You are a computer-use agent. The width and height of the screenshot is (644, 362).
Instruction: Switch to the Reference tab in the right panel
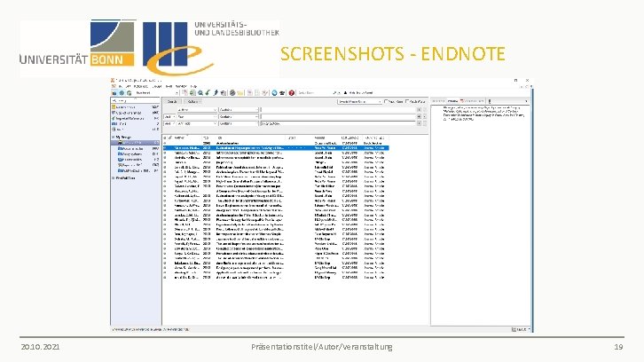[x=438, y=100]
